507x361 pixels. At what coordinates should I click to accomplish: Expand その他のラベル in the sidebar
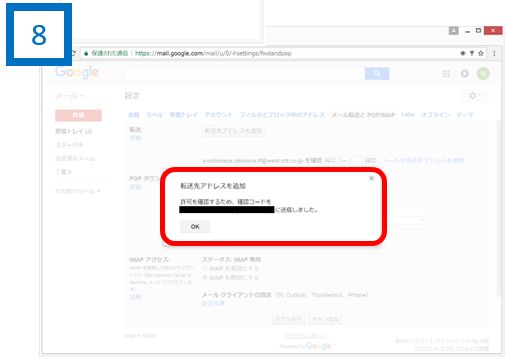pyautogui.click(x=78, y=191)
